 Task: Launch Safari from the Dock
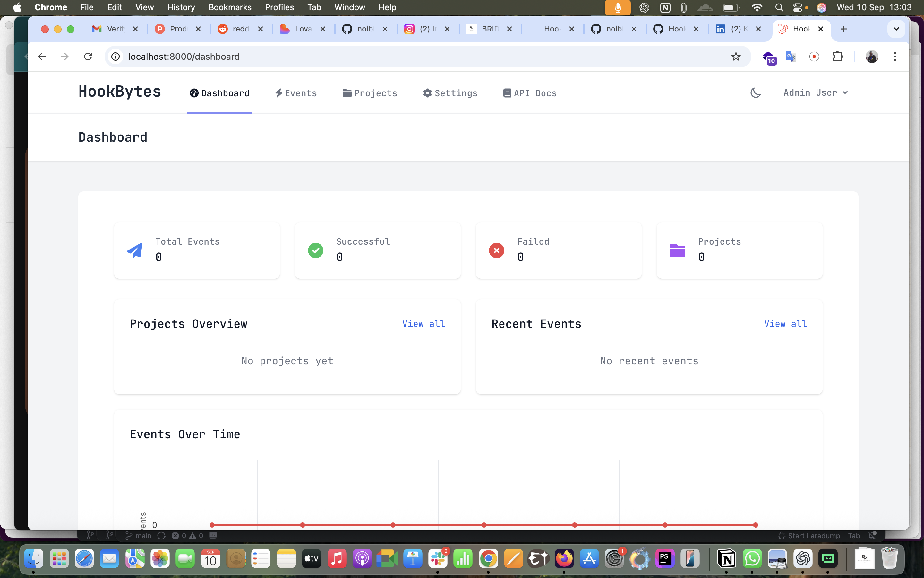(x=84, y=559)
